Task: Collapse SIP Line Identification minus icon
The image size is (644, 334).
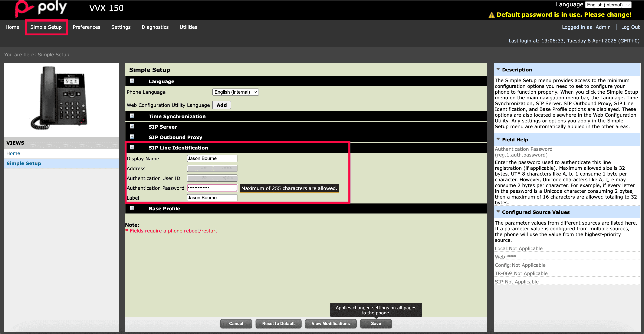Action: point(132,147)
